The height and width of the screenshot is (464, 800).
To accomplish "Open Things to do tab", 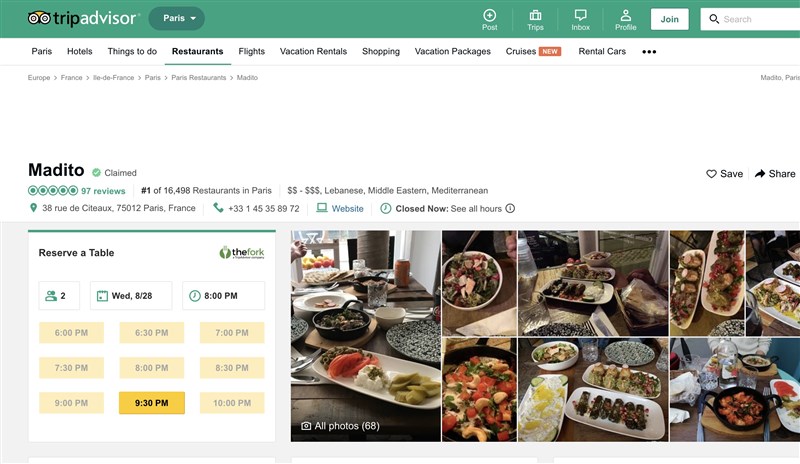I will click(x=132, y=52).
